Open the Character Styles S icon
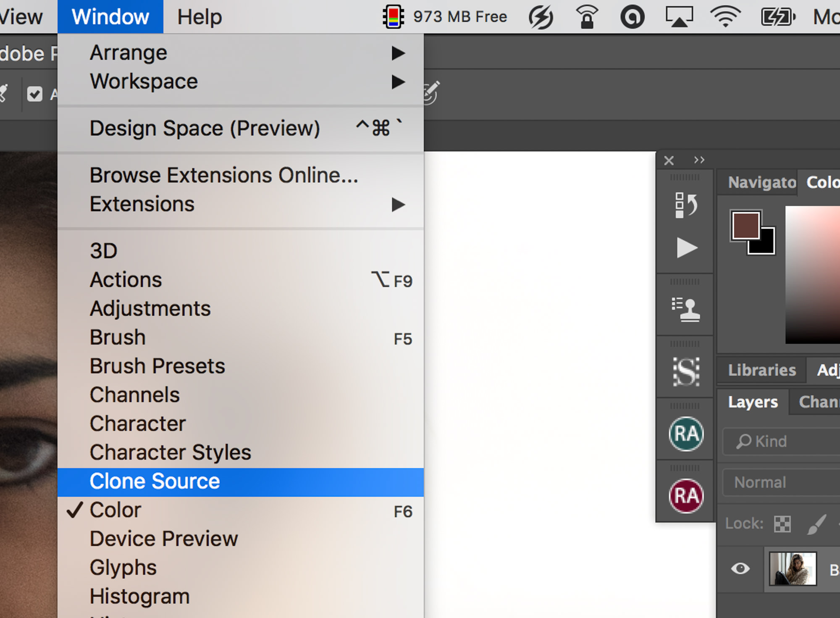 point(686,372)
